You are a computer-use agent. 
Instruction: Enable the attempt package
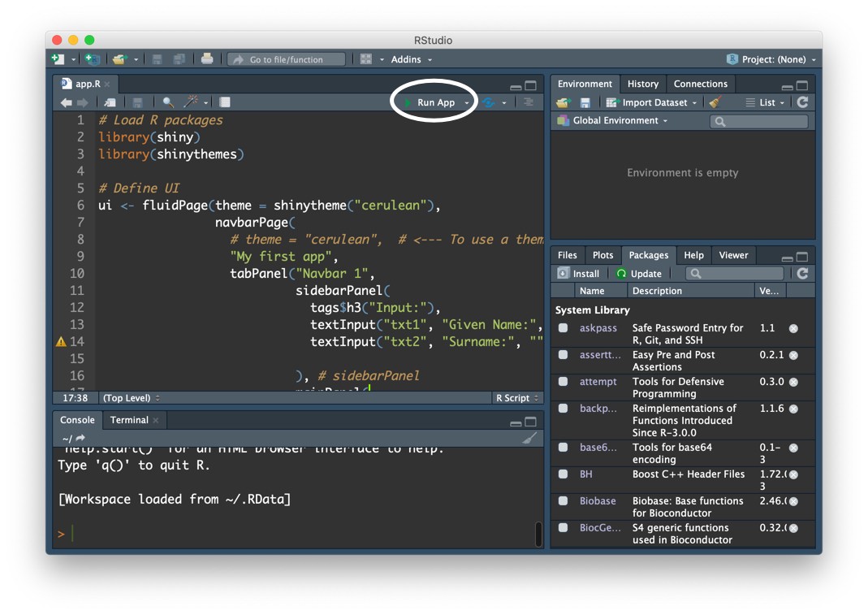[563, 381]
